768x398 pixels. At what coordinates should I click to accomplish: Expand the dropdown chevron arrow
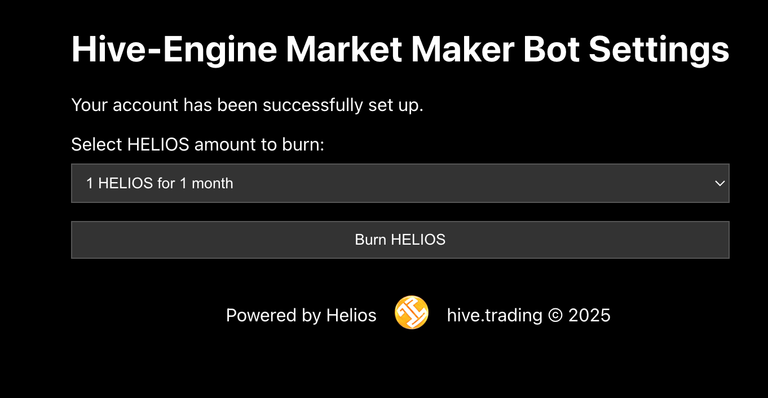(x=720, y=184)
